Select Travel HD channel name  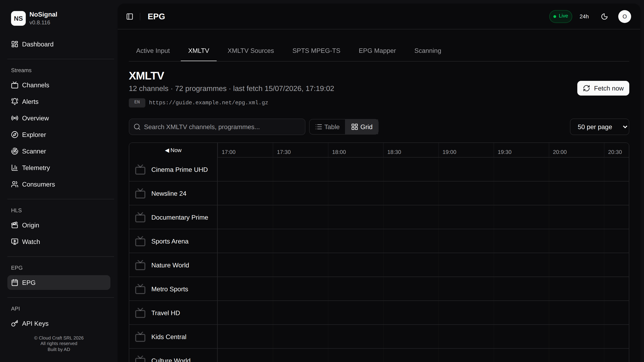pos(166,313)
